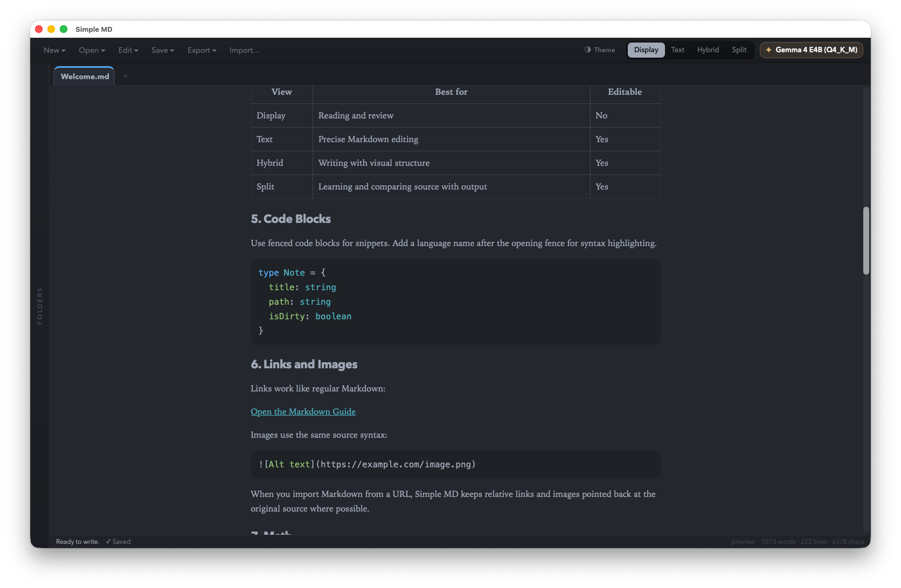The height and width of the screenshot is (588, 901).
Task: Open the Markdown Guide link
Action: pyautogui.click(x=303, y=411)
